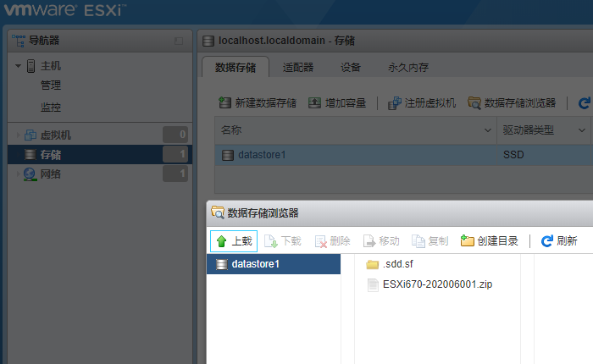Viewport: 593px width, 364px height.
Task: Click the 创建目录 button
Action: (x=490, y=241)
